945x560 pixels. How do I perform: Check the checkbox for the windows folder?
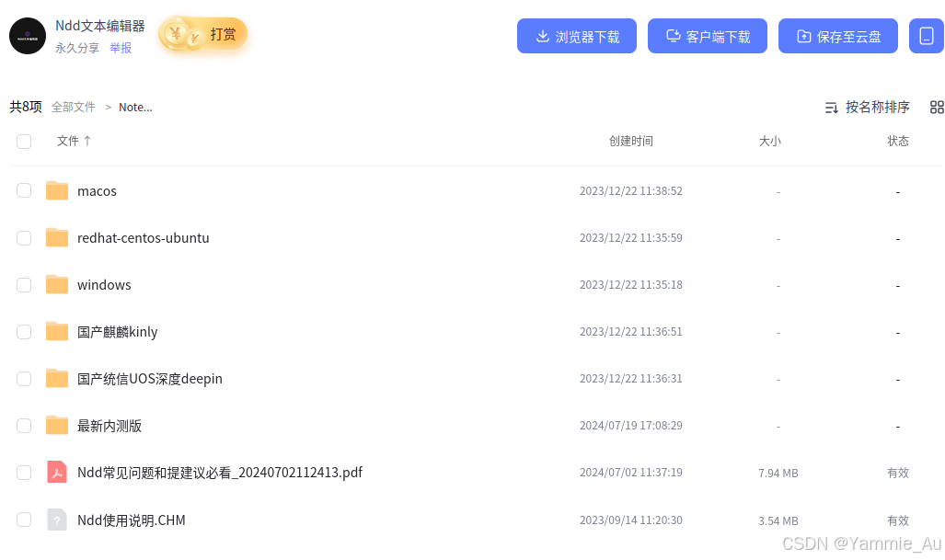24,284
